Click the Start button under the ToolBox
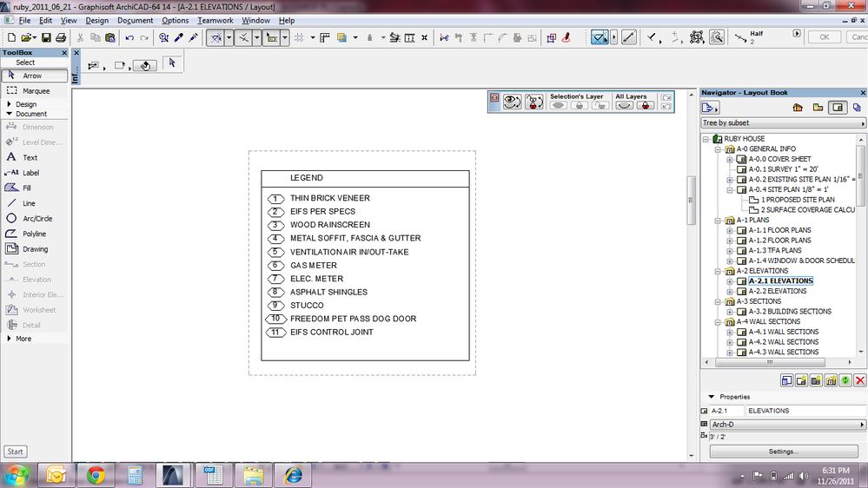This screenshot has height=488, width=868. point(15,452)
